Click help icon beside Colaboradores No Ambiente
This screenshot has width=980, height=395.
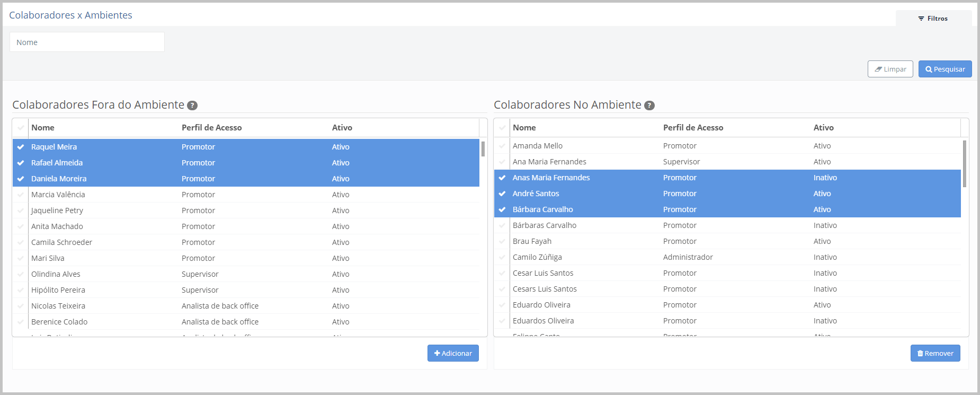(x=649, y=106)
